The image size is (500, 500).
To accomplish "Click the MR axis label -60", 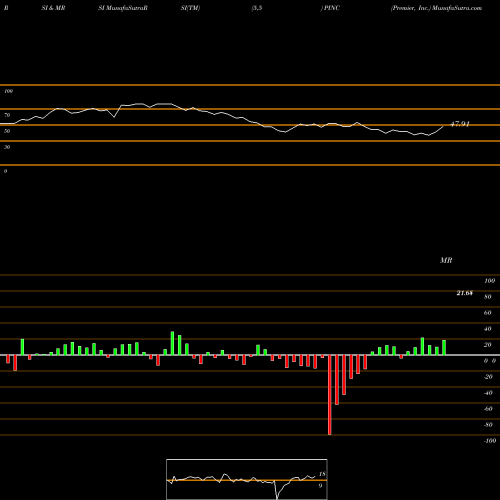I will point(488,409).
